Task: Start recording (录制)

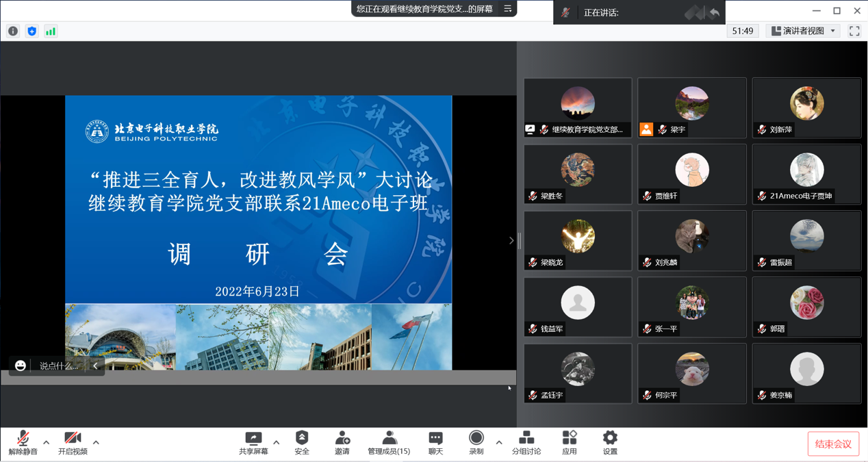Action: click(476, 442)
